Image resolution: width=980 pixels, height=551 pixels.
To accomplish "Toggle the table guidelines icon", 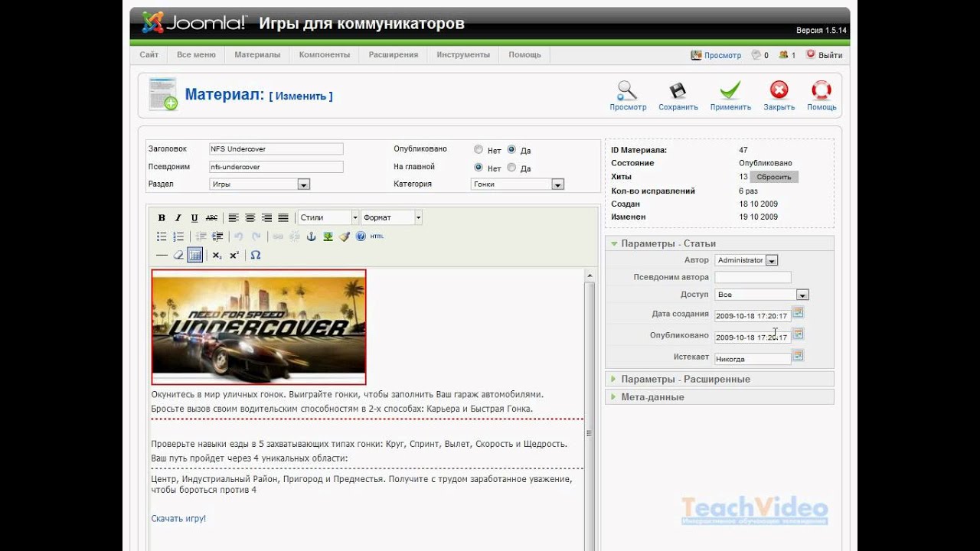I will pos(194,255).
